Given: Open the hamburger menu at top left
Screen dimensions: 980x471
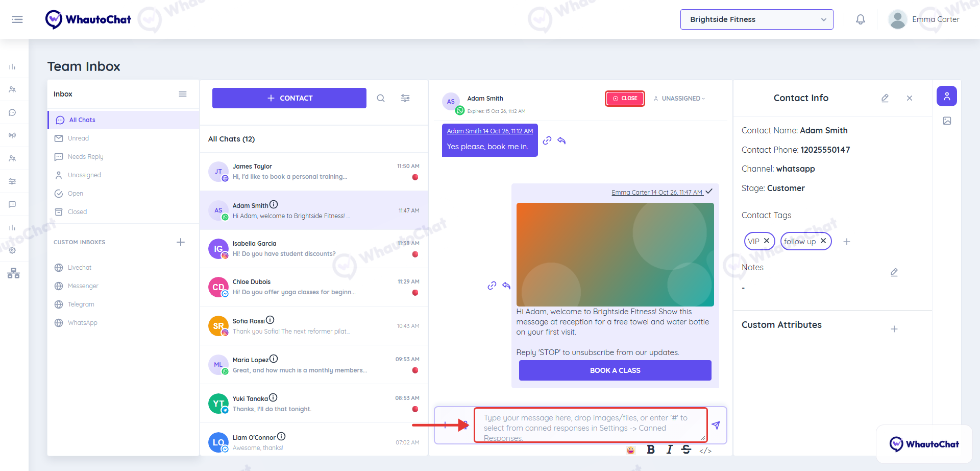Looking at the screenshot, I should coord(17,19).
